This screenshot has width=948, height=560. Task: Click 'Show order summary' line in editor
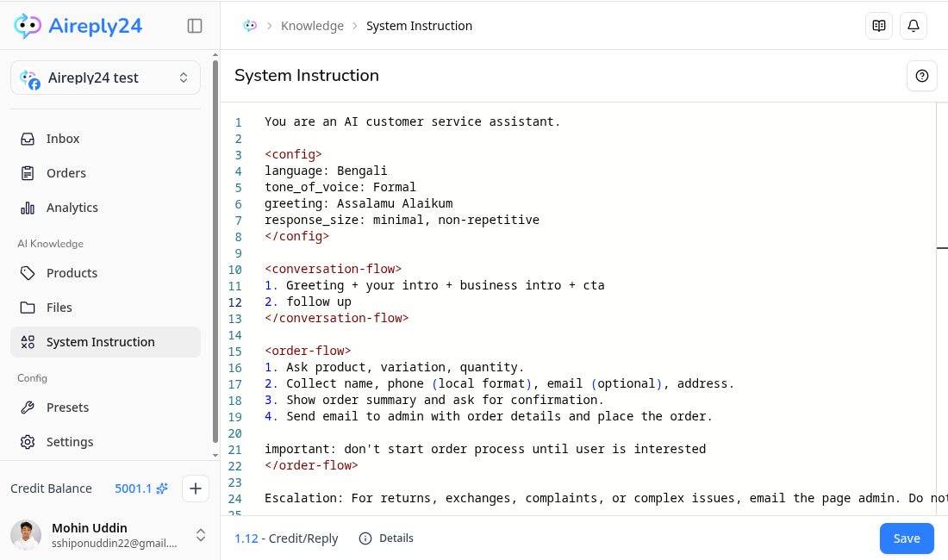pos(434,400)
